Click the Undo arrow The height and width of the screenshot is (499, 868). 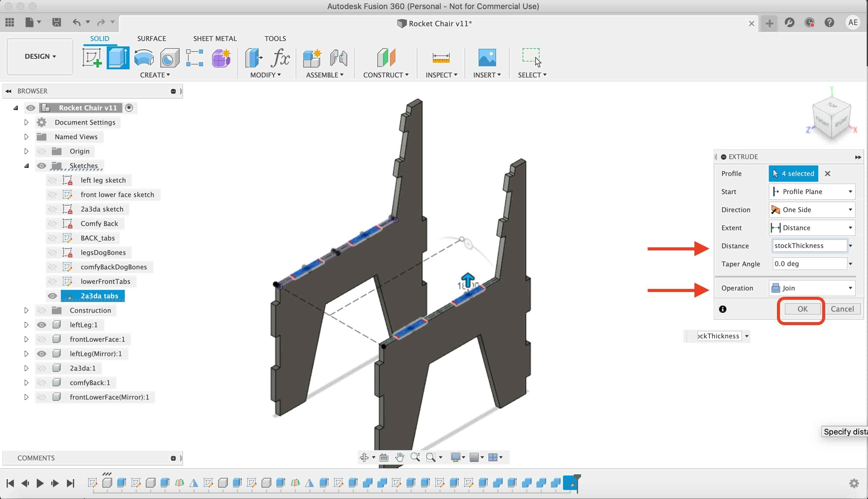coord(77,23)
